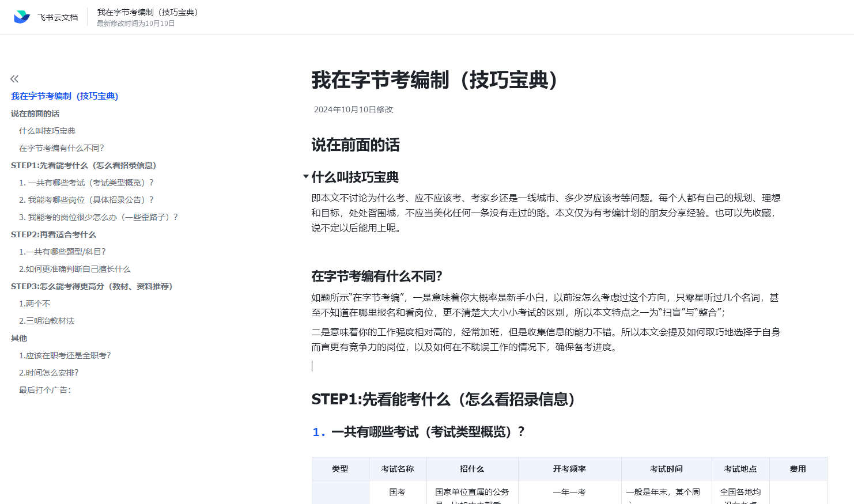Select outline item 我在字节考编制（技巧宝典）
The height and width of the screenshot is (504, 854).
(65, 96)
